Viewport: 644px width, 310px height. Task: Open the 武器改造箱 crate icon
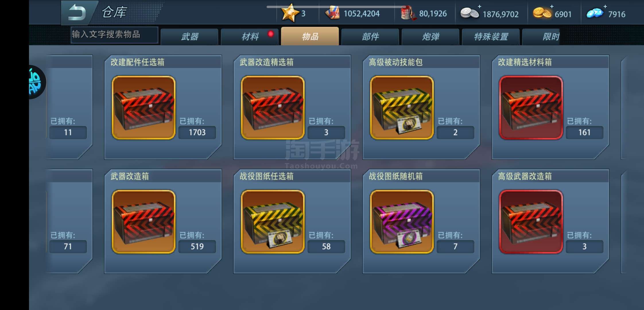point(143,222)
